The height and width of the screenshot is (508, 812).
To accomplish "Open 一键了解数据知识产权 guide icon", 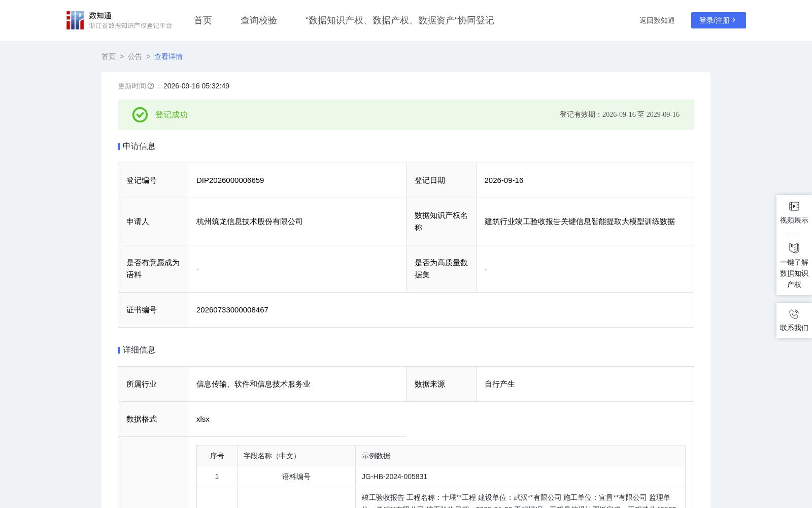I will [x=794, y=248].
